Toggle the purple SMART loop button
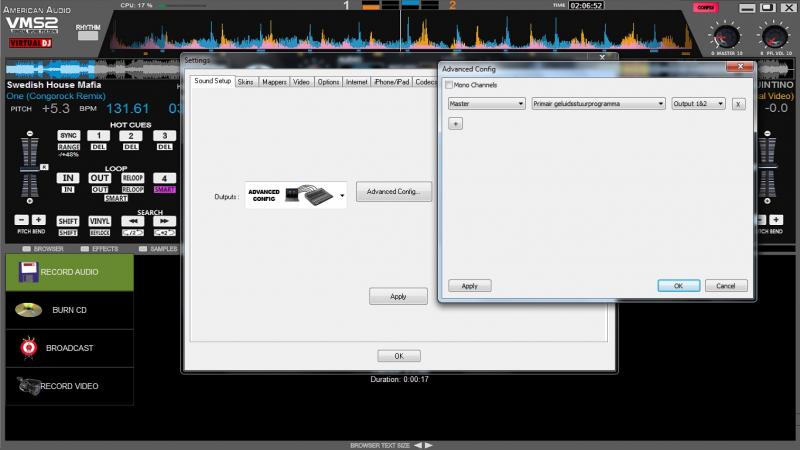This screenshot has width=800, height=450. [x=164, y=189]
